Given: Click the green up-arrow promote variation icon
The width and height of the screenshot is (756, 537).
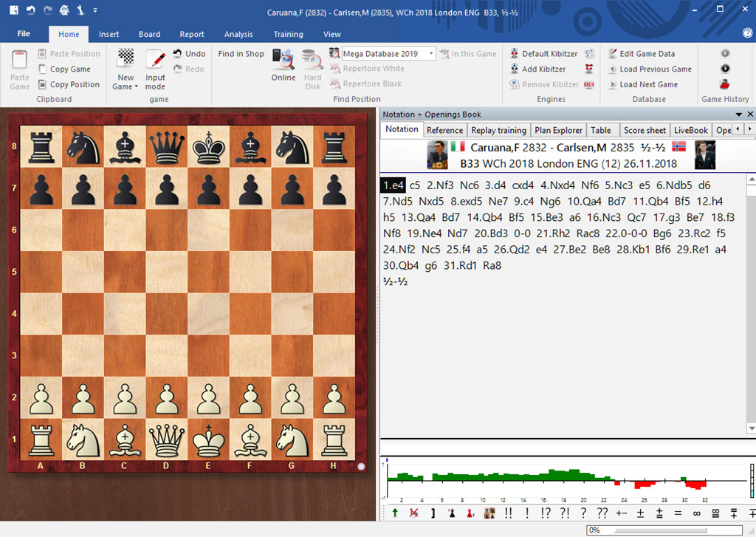Looking at the screenshot, I should [x=395, y=513].
